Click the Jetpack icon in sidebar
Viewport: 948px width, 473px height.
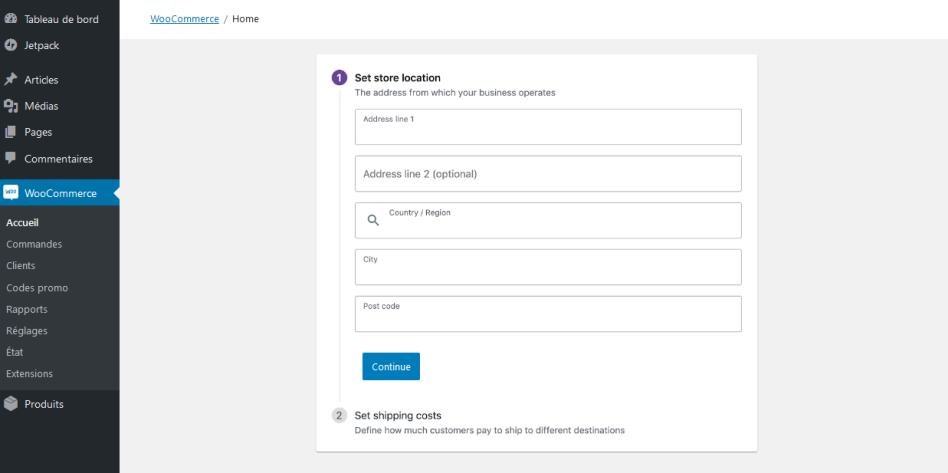(x=11, y=45)
